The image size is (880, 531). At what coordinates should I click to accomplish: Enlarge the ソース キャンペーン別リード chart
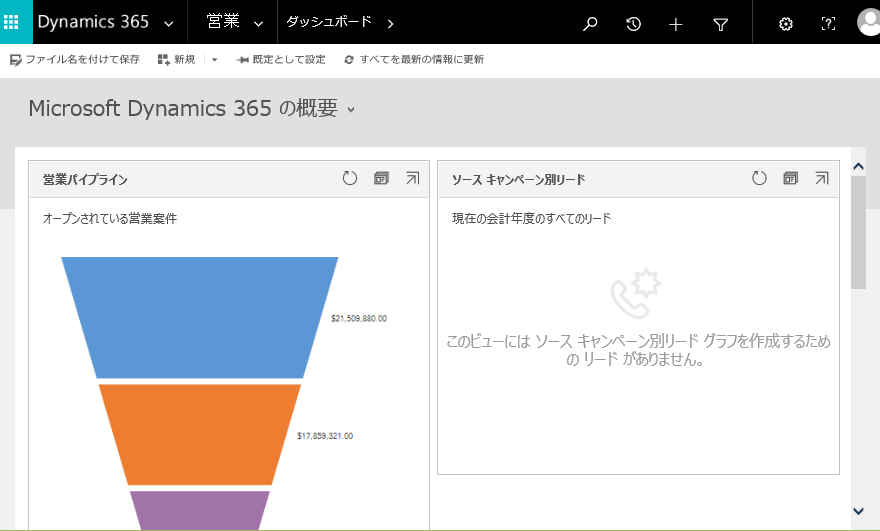pyautogui.click(x=822, y=178)
